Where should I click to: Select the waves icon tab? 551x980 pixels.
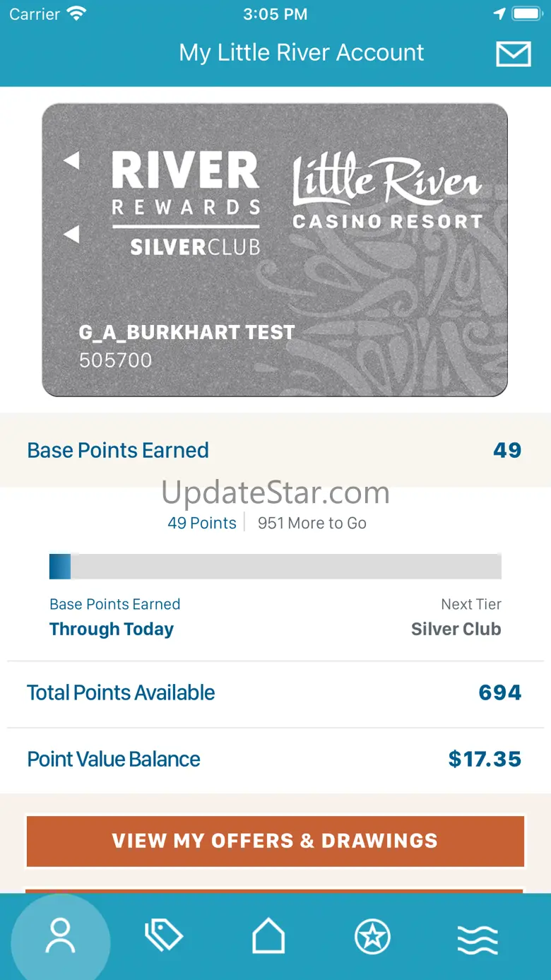[x=478, y=938]
